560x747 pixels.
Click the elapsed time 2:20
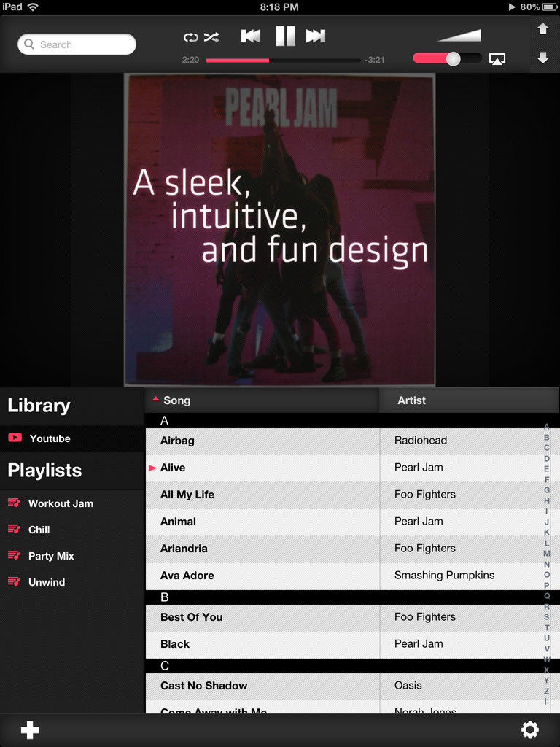[x=190, y=60]
